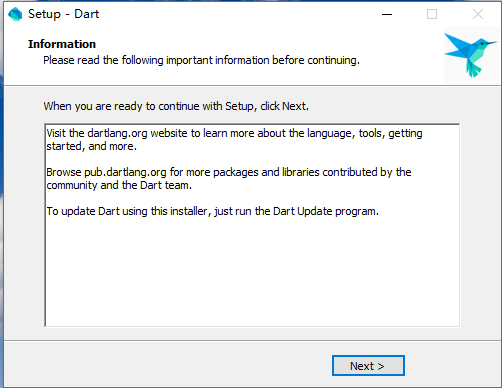The height and width of the screenshot is (388, 502).
Task: Close the Setup - Dart window
Action: (478, 14)
